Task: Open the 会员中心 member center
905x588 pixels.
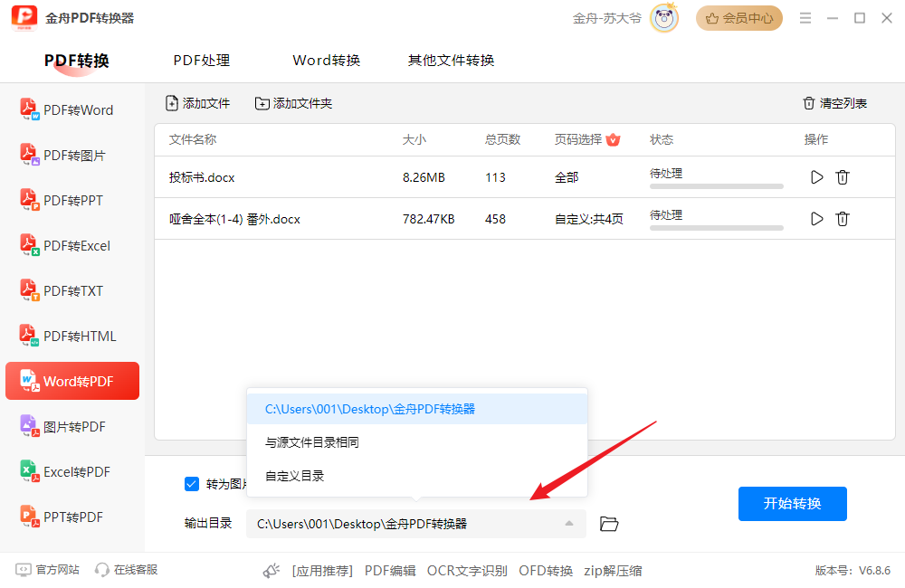Action: tap(738, 18)
